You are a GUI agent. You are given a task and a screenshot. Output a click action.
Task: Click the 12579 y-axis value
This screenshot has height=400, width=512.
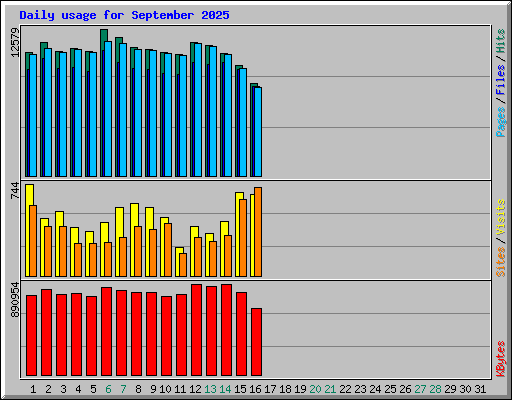pyautogui.click(x=15, y=42)
